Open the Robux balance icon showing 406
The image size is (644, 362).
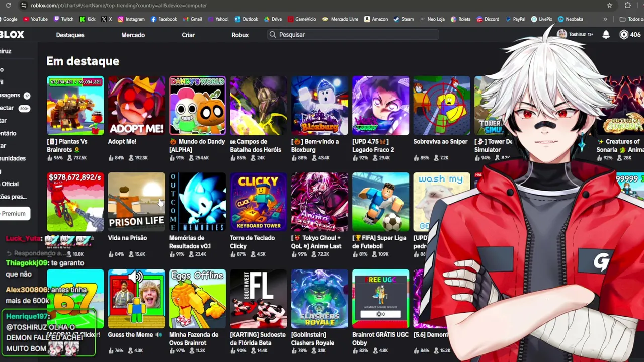(624, 35)
